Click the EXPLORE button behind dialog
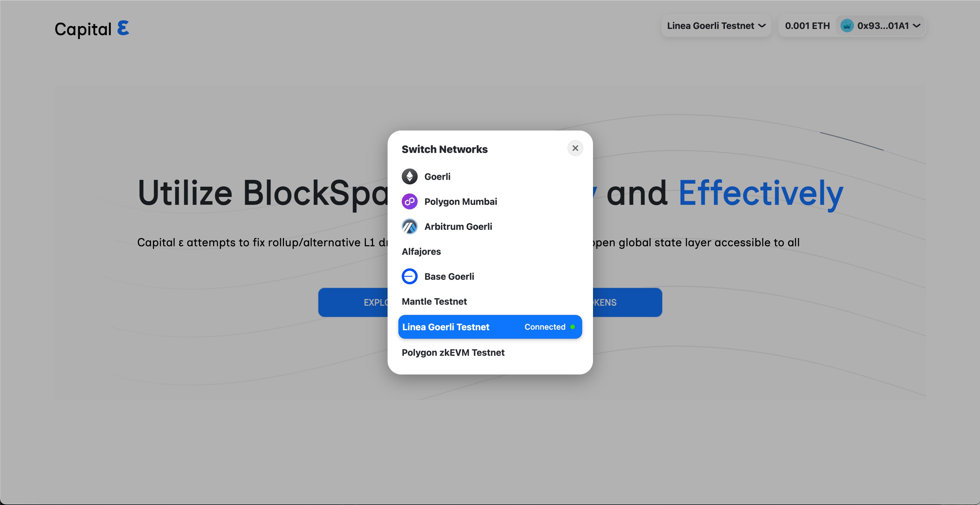 pos(353,302)
